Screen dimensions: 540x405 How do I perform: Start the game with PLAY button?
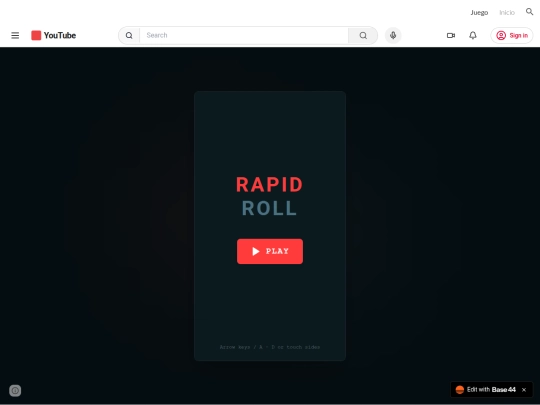click(270, 251)
